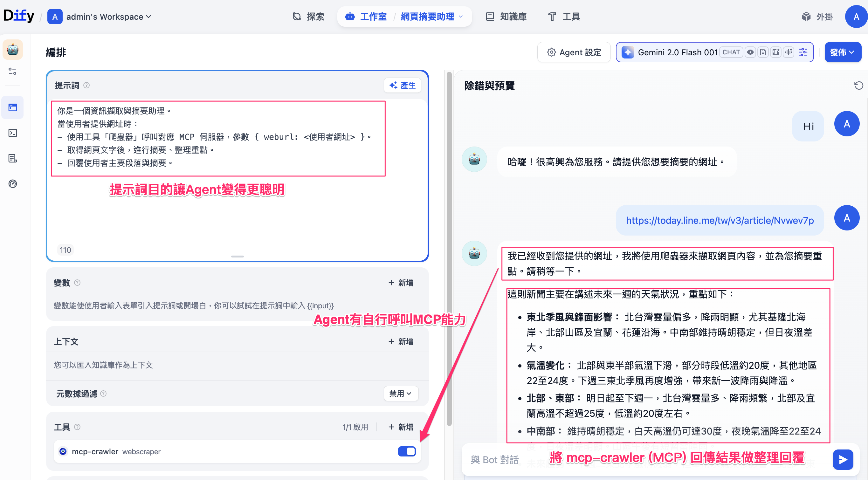This screenshot has height=480, width=868.
Task: Focus the 與 Bot 對話 chat input
Action: [x=495, y=459]
